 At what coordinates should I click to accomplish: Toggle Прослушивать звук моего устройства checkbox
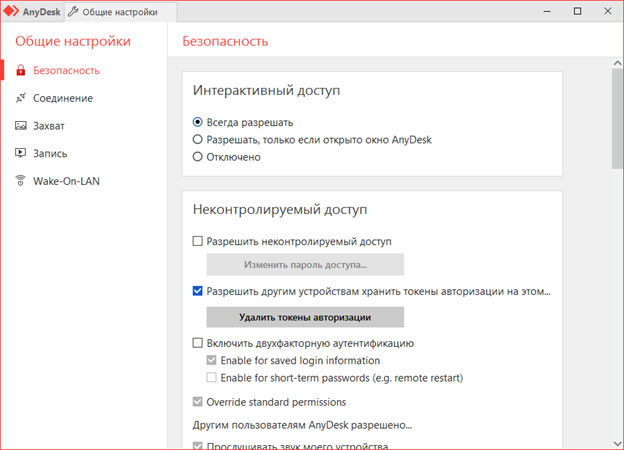pyautogui.click(x=197, y=446)
